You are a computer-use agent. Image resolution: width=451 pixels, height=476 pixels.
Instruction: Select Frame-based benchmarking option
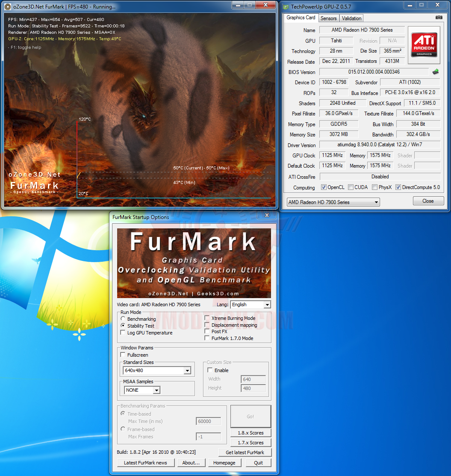pos(123,429)
